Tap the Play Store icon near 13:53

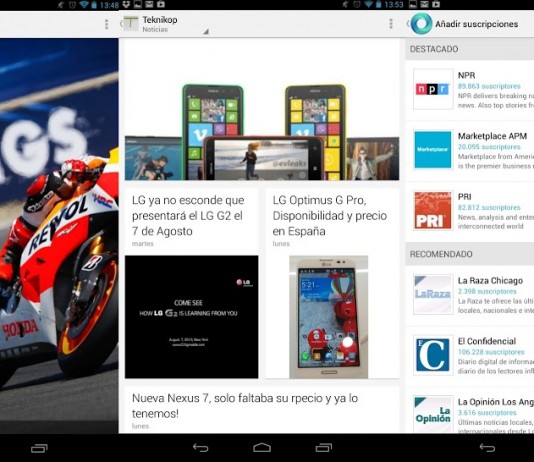(x=436, y=4)
